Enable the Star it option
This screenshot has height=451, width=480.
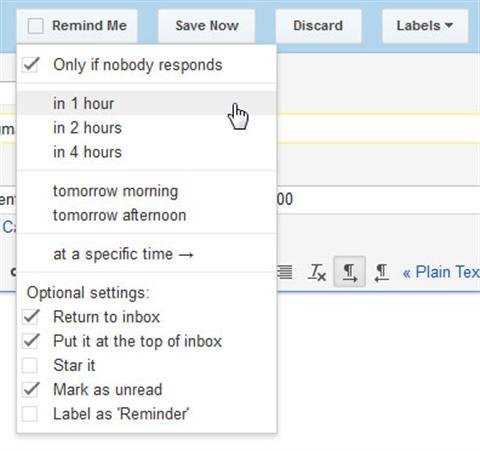click(30, 365)
